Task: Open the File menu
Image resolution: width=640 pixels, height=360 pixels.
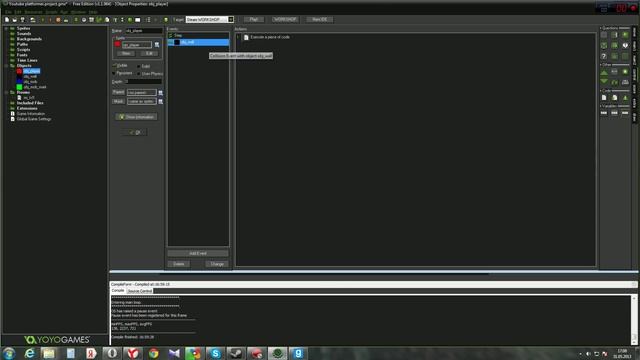Action: (9, 12)
